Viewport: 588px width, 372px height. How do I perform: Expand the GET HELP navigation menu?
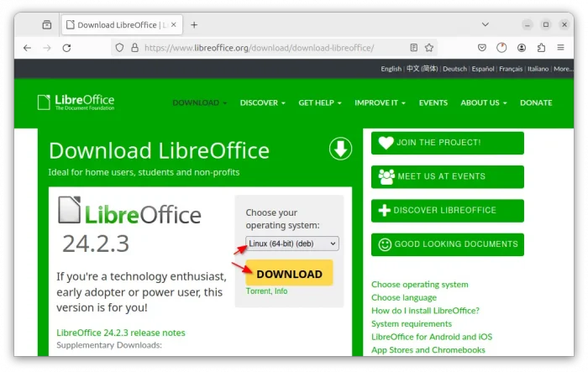pyautogui.click(x=320, y=102)
